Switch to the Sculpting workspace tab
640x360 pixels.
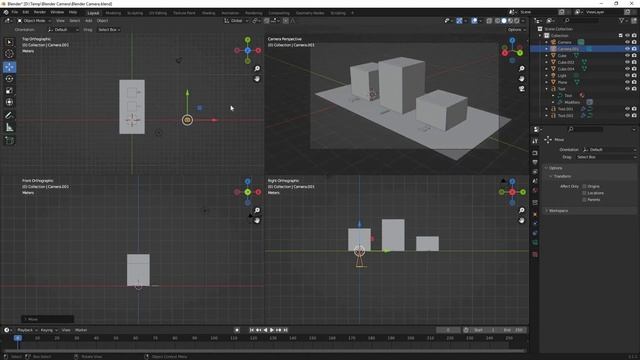click(x=135, y=13)
